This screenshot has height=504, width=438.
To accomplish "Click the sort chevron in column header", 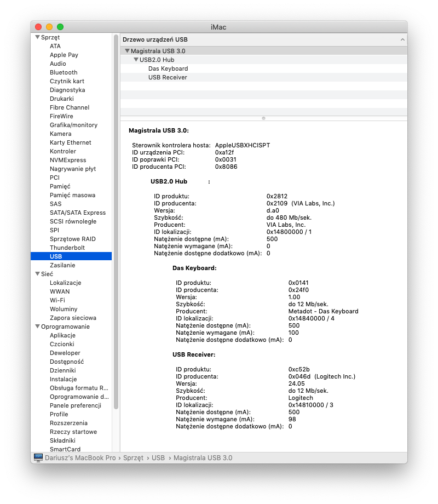I will click(x=402, y=40).
